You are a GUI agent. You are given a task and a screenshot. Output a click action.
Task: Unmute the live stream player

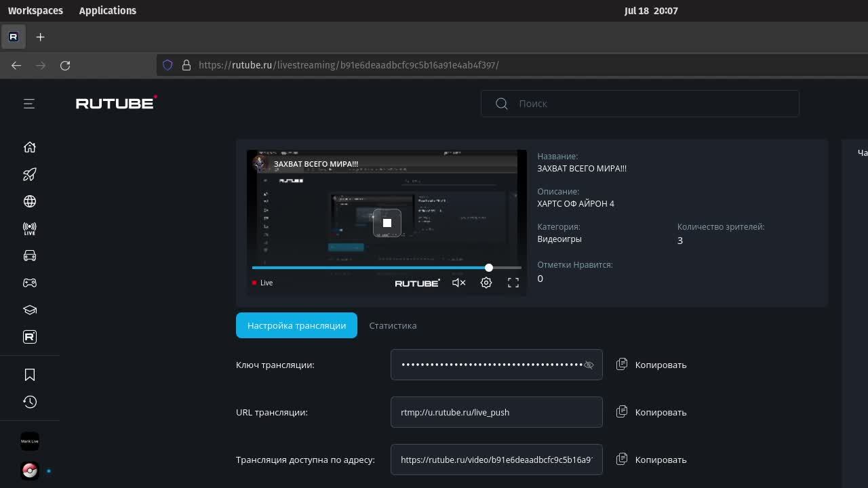(x=459, y=283)
